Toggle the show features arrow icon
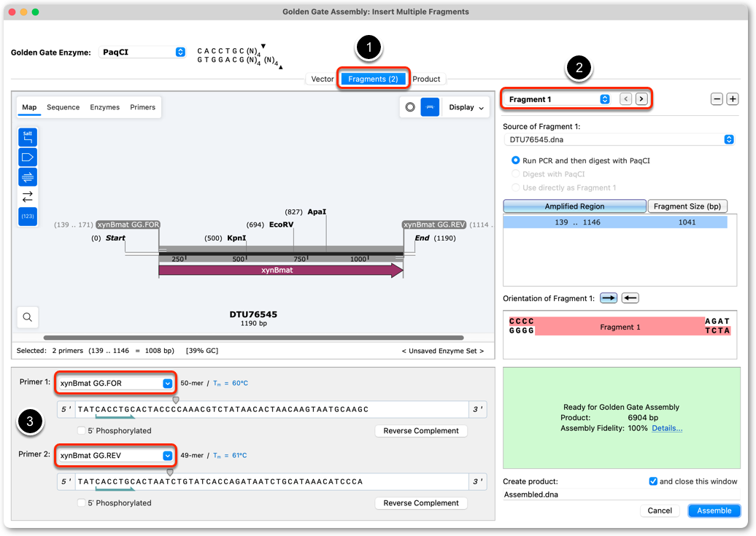756x536 pixels. (x=28, y=157)
